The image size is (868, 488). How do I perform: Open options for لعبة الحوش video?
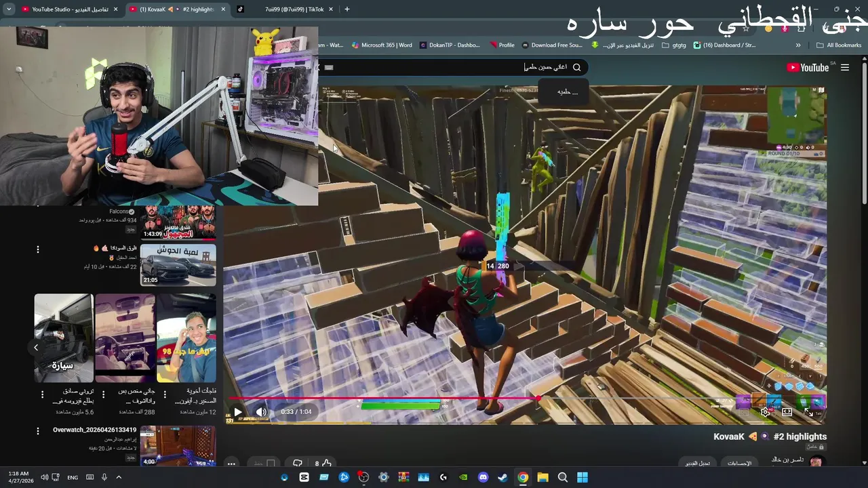point(38,249)
